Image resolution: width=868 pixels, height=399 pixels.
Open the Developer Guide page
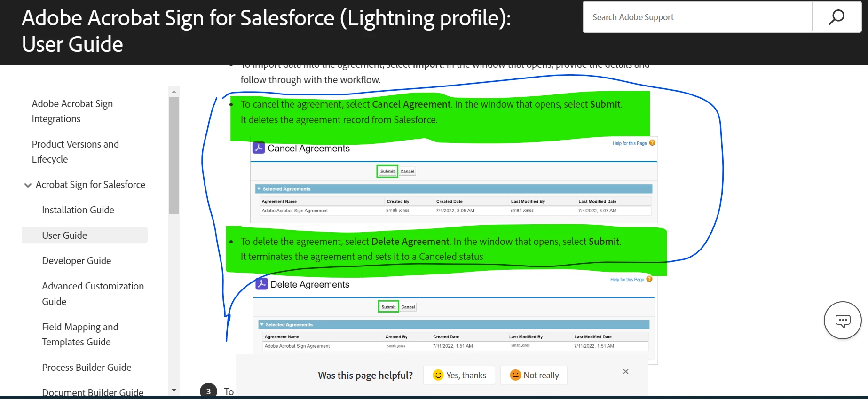click(77, 261)
